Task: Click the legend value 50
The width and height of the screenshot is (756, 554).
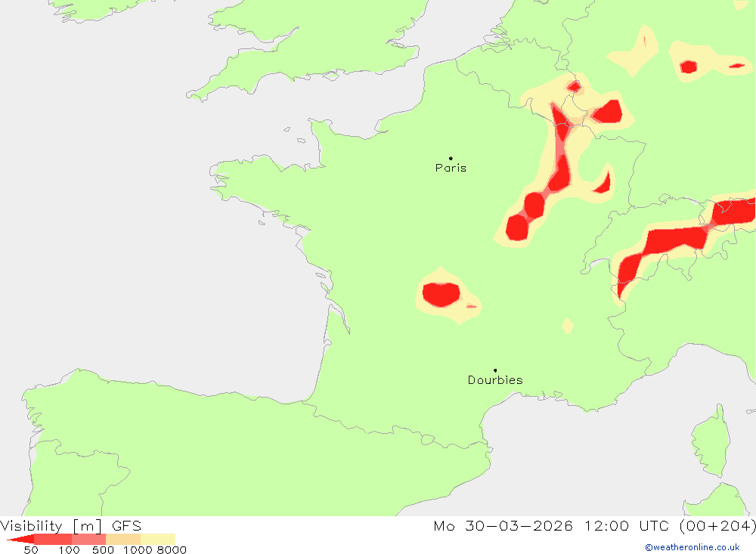Action: (31, 550)
